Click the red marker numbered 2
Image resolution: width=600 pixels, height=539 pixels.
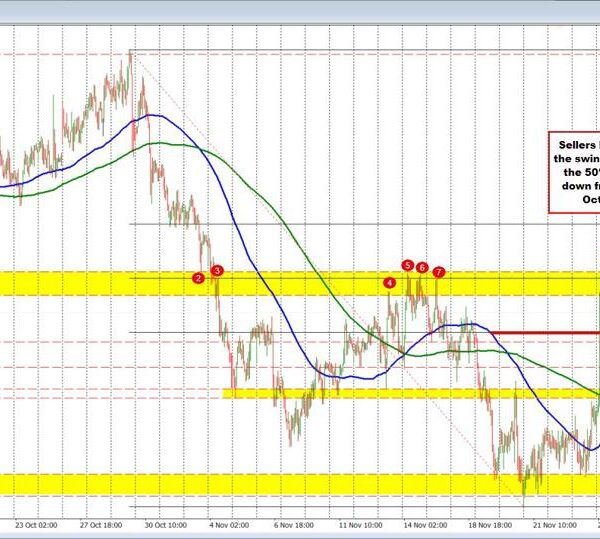[x=199, y=278]
